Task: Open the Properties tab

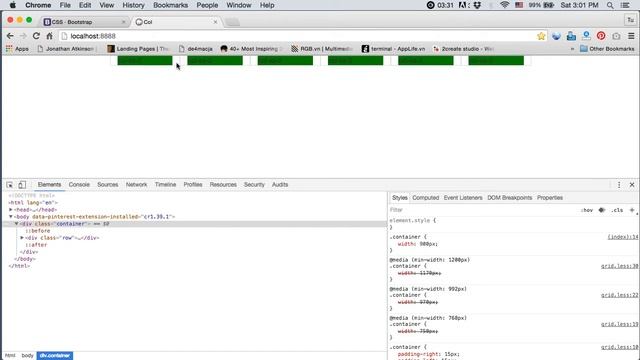Action: [x=550, y=198]
